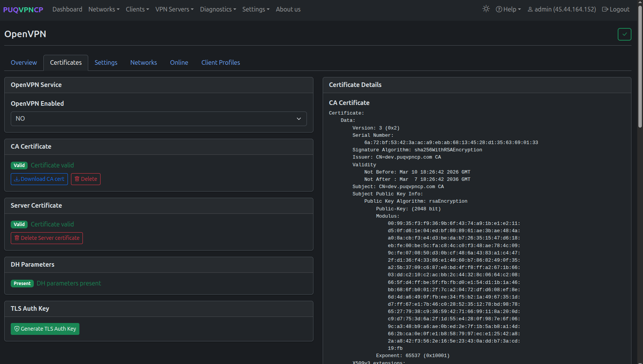The height and width of the screenshot is (364, 643).
Task: Click the 'Not After : Mar 7' validity line
Action: pos(417,179)
